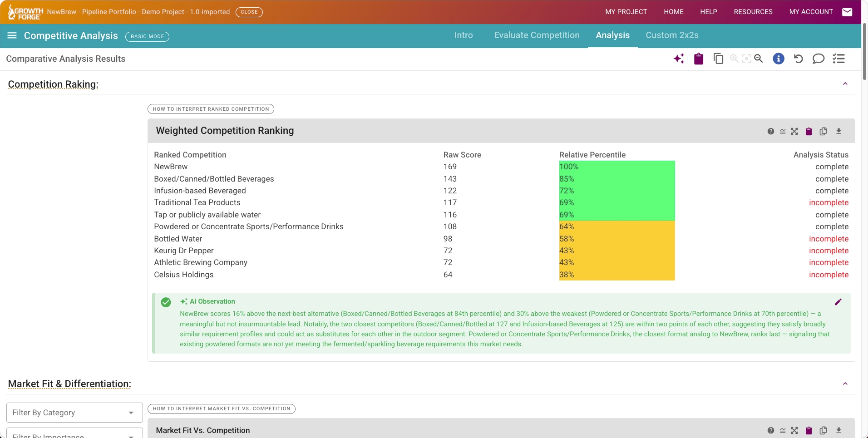This screenshot has width=868, height=438.
Task: Toggle the BASIC MODE chip
Action: (147, 36)
